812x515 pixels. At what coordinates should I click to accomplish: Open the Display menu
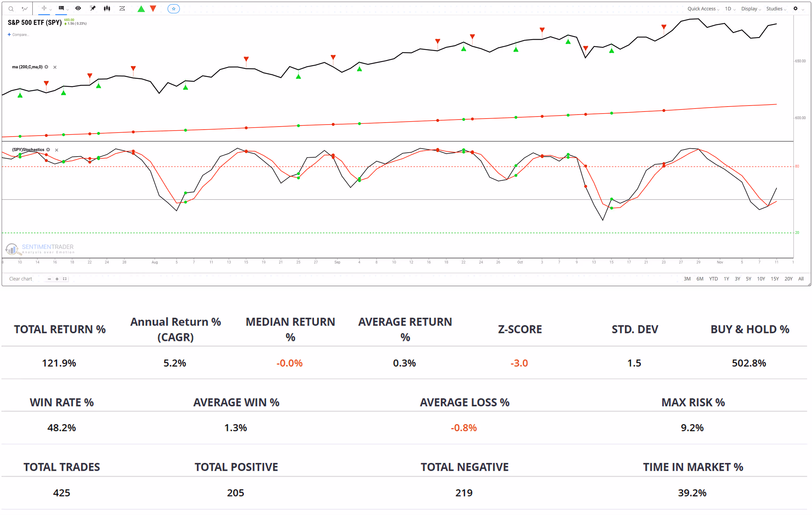(x=751, y=9)
